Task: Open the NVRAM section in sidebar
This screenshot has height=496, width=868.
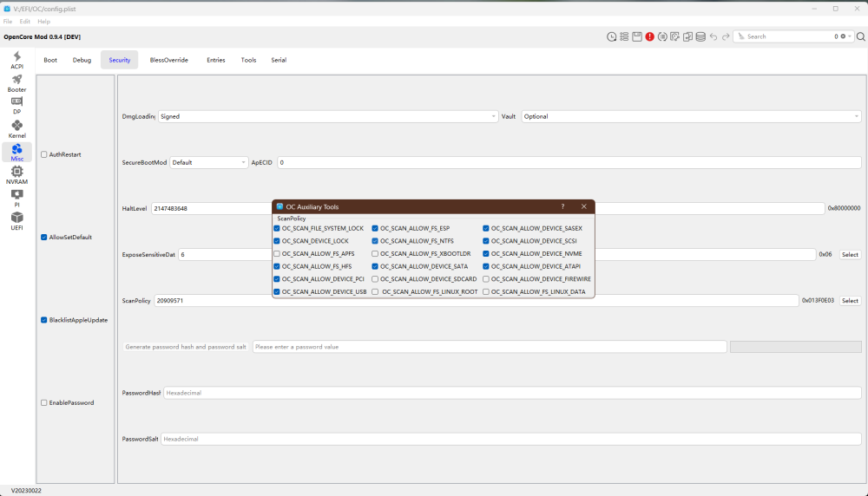Action: point(17,175)
